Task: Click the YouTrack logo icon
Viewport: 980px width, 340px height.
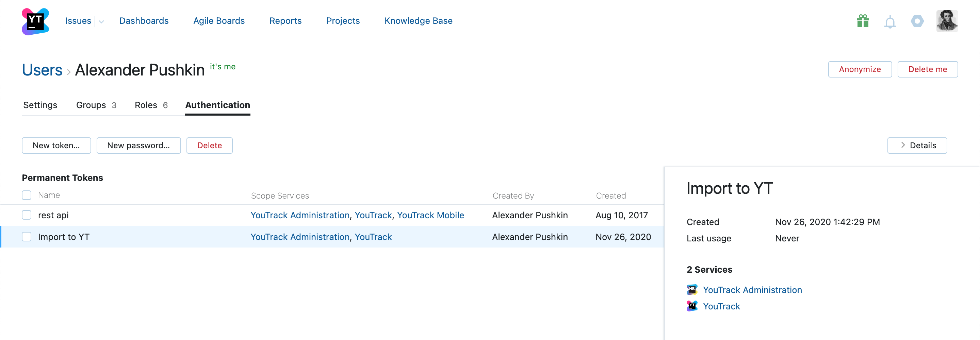Action: click(x=35, y=21)
